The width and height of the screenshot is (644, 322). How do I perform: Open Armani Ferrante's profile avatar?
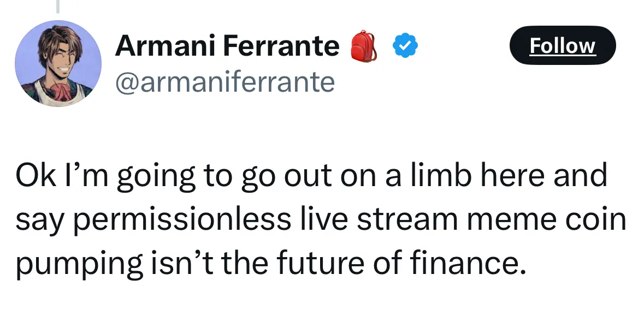pos(58,63)
